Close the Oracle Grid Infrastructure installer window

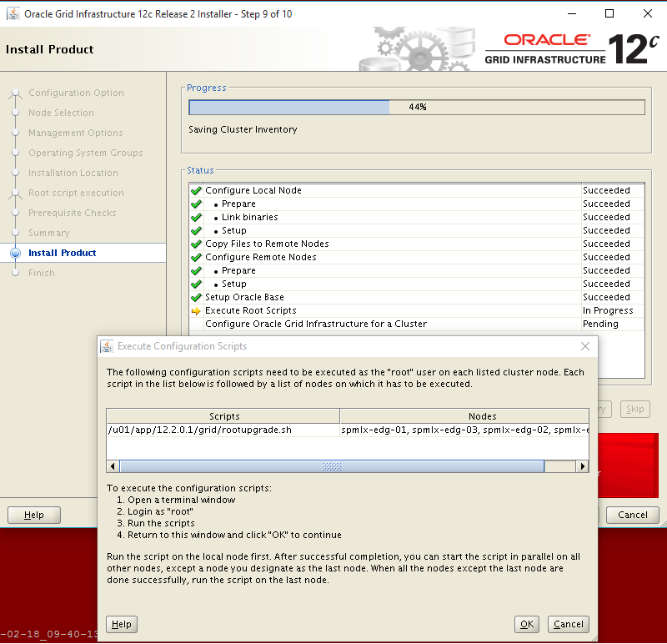pyautogui.click(x=648, y=13)
